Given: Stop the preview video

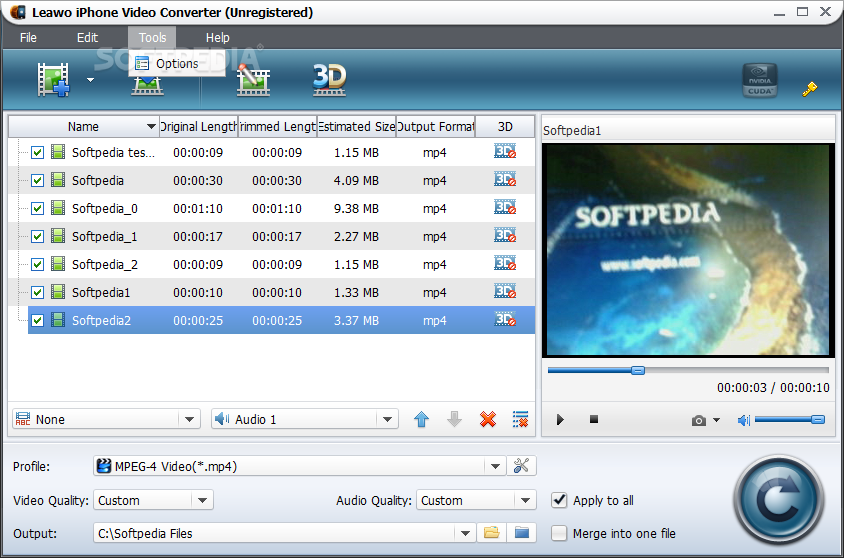Looking at the screenshot, I should (x=594, y=419).
